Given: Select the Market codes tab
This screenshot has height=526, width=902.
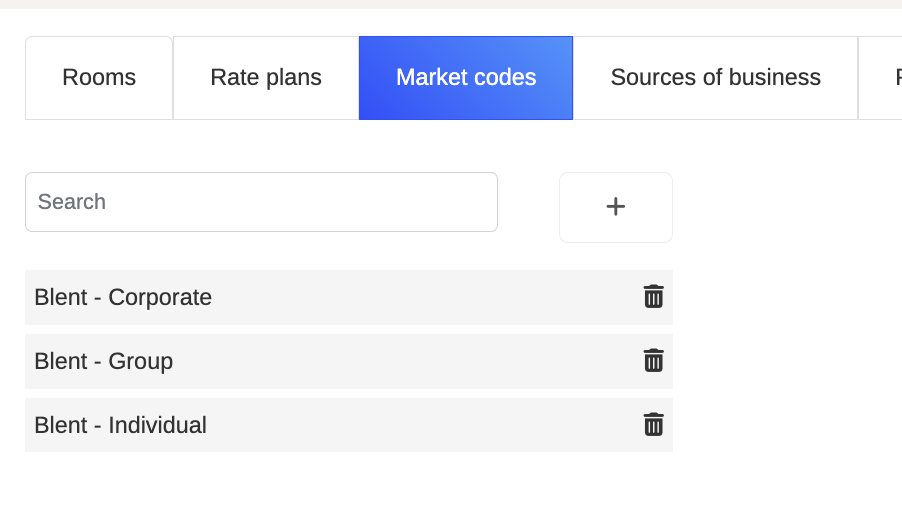Looking at the screenshot, I should pos(466,78).
